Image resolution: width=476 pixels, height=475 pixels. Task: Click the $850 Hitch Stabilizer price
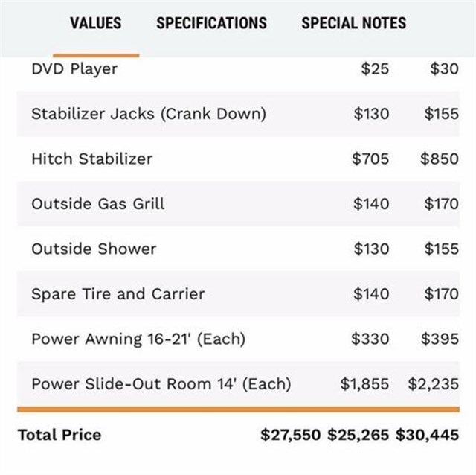(439, 159)
